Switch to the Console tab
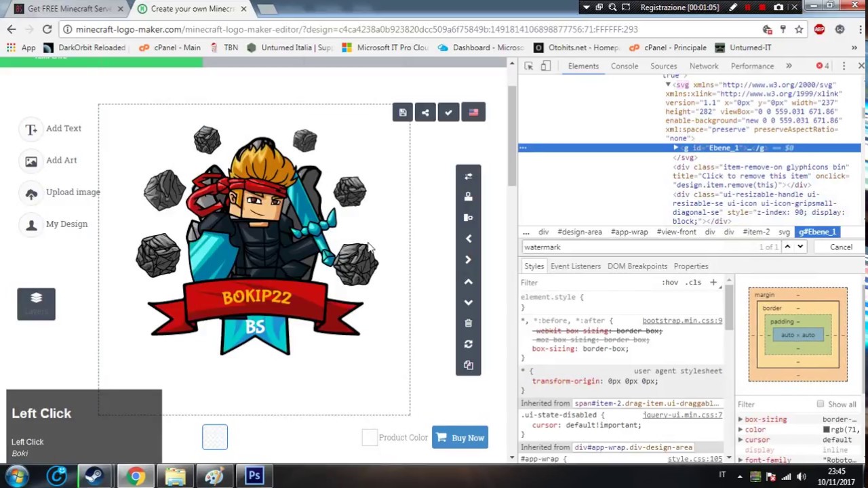Viewport: 868px width, 488px height. pos(624,66)
